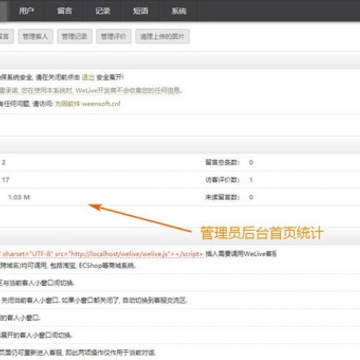Click the 退出 logout link
The height and width of the screenshot is (360, 360).
[88, 78]
